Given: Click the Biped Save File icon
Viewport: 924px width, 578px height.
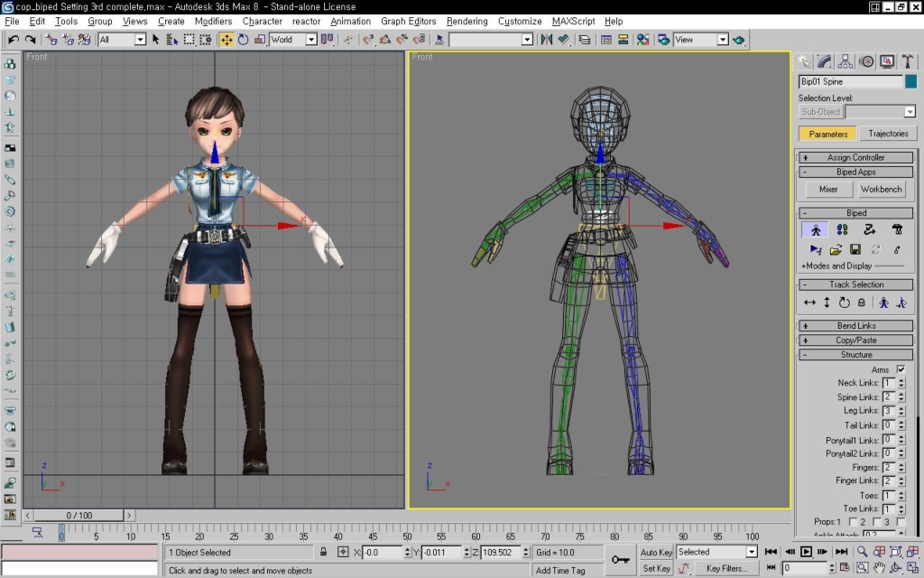Looking at the screenshot, I should [x=855, y=250].
